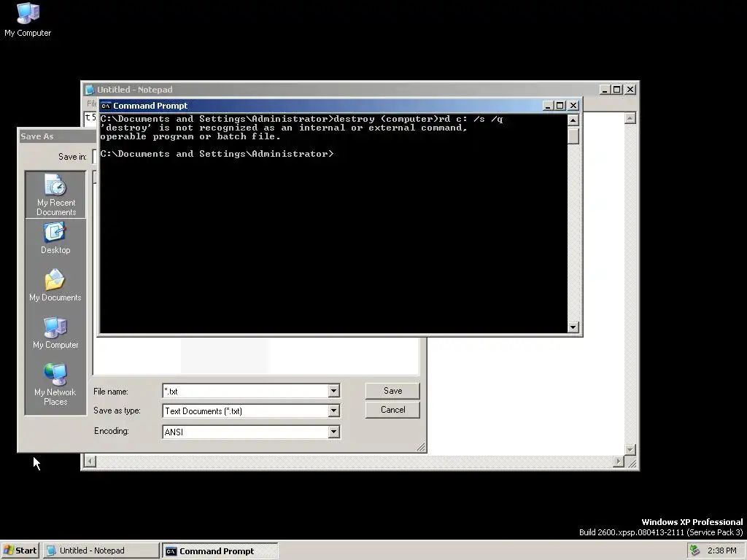Image resolution: width=747 pixels, height=560 pixels.
Task: Maximize the Notepad window
Action: pyautogui.click(x=617, y=90)
